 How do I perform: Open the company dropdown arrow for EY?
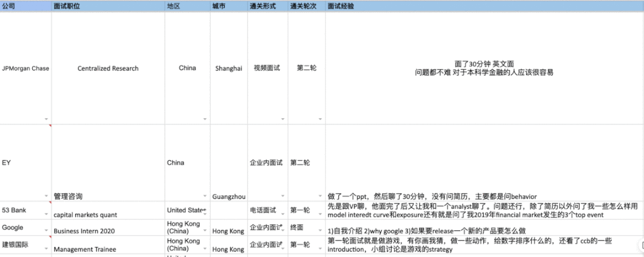pyautogui.click(x=47, y=196)
